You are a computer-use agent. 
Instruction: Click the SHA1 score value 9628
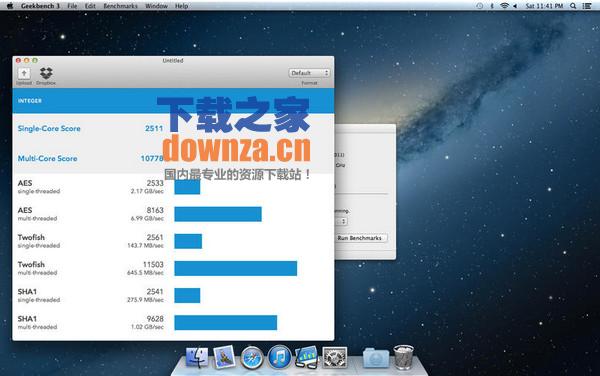point(155,319)
